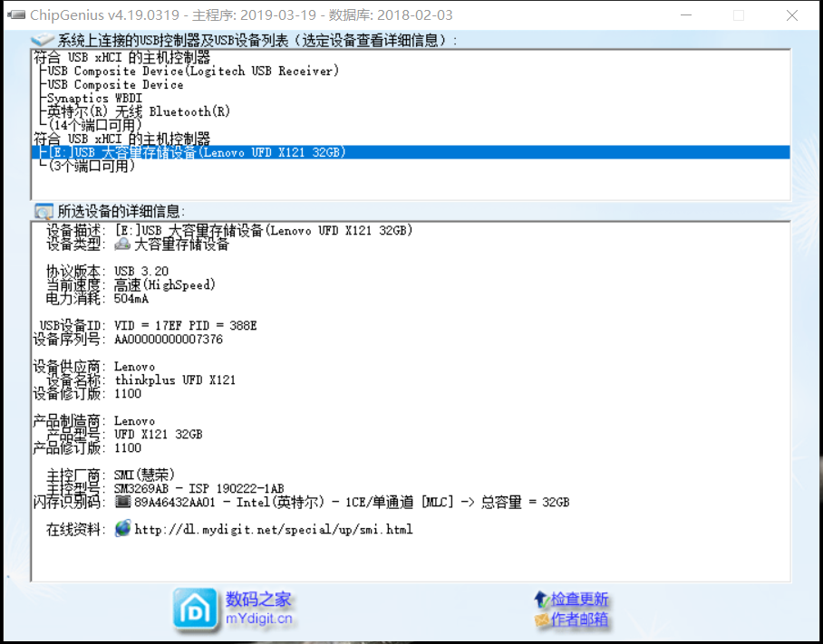Open the 数码之家 house logo icon
This screenshot has height=644, width=823.
coord(195,609)
